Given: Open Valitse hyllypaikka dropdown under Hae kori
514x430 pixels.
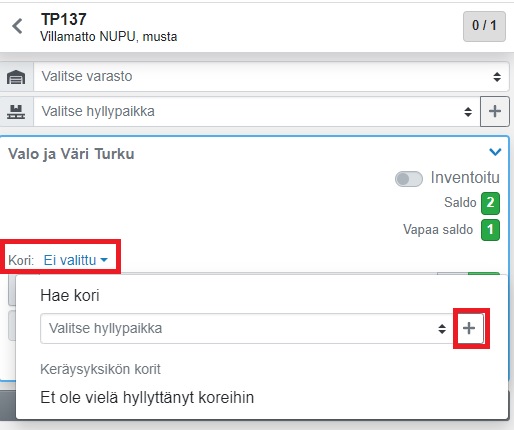Looking at the screenshot, I should [246, 328].
